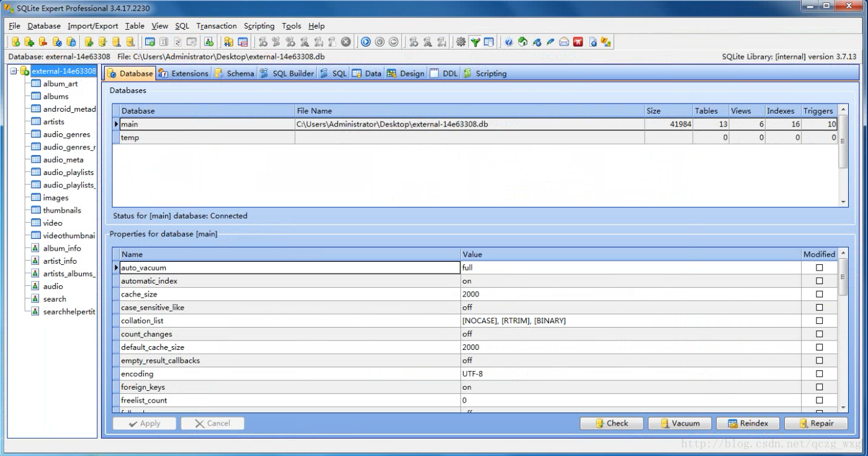Image resolution: width=868 pixels, height=456 pixels.
Task: Click the grey stop/cancel X toolbar icon
Action: click(x=346, y=42)
